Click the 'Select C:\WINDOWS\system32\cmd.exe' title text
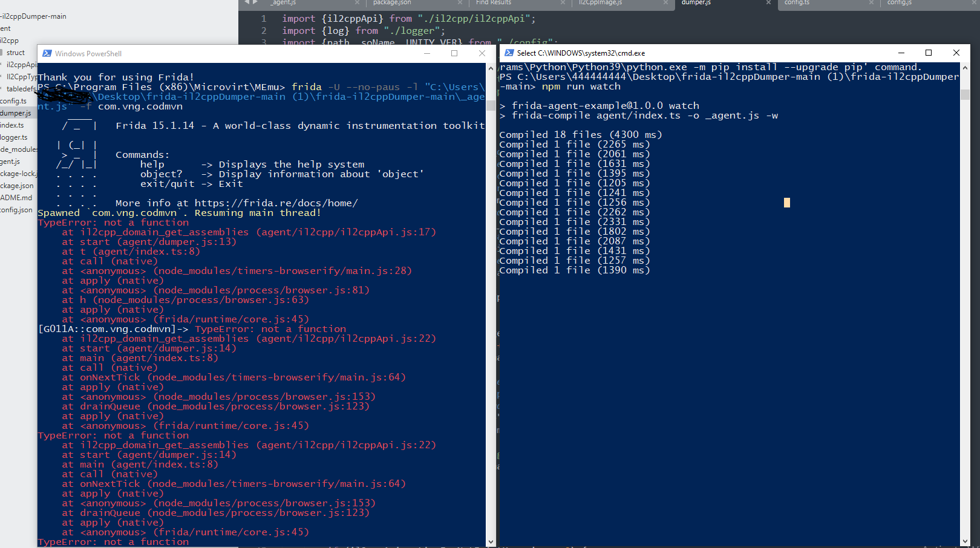The height and width of the screenshot is (548, 980). pyautogui.click(x=581, y=53)
